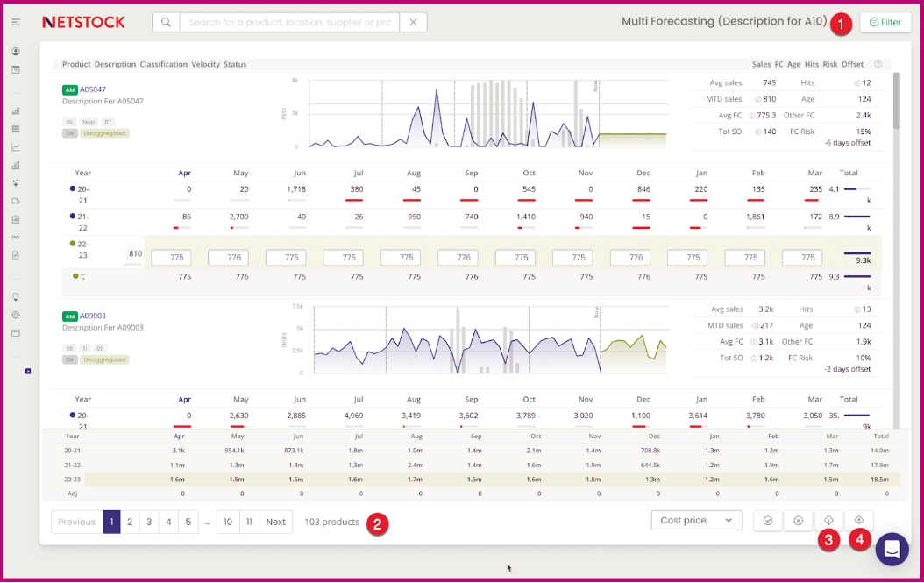Click the product search input field
Screen dimensions: 924x583
pos(289,22)
